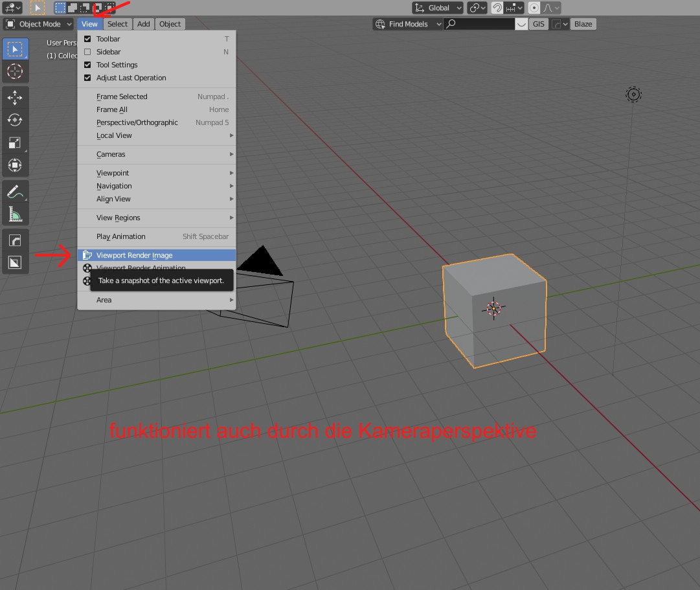700x590 pixels.
Task: Choose Play Animation menu entry
Action: click(157, 236)
